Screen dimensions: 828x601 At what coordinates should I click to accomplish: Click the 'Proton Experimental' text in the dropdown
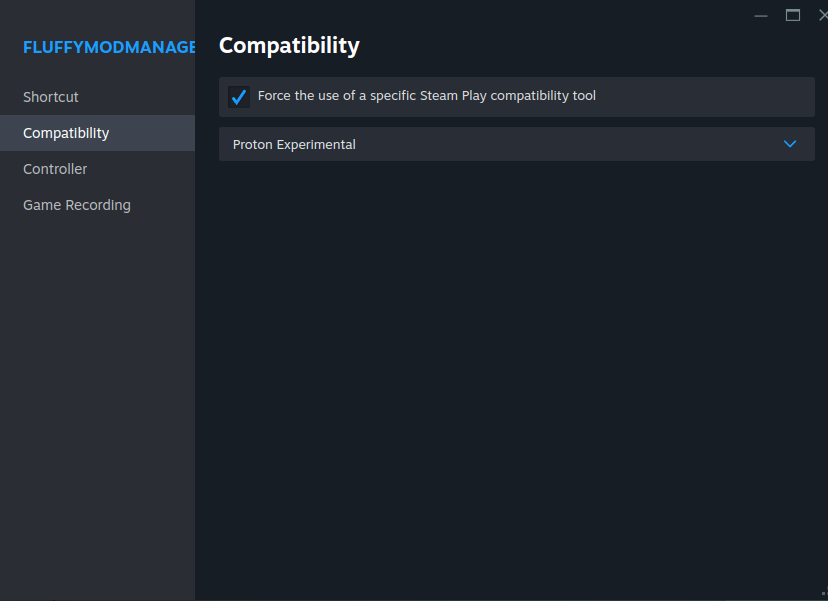tap(294, 144)
